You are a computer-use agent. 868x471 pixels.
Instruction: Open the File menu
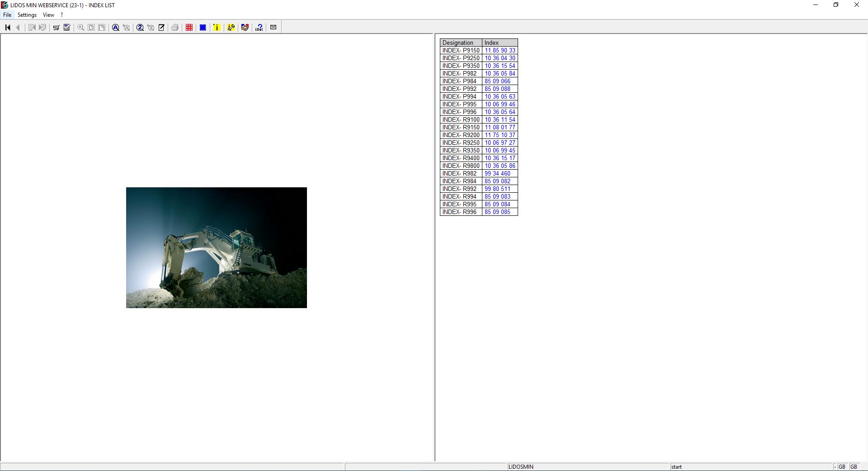point(7,15)
